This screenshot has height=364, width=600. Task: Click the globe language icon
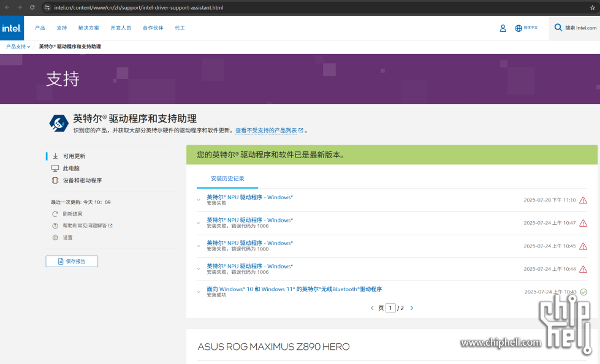[518, 28]
